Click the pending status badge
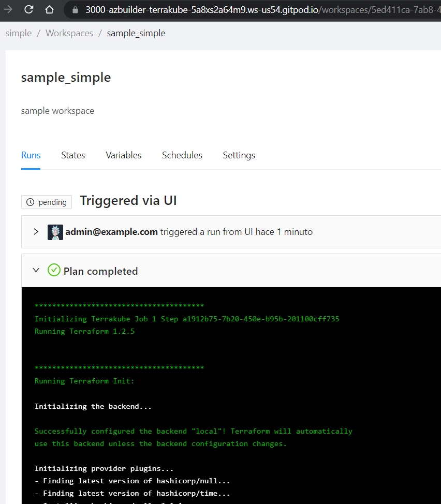441x504 pixels. coord(47,202)
